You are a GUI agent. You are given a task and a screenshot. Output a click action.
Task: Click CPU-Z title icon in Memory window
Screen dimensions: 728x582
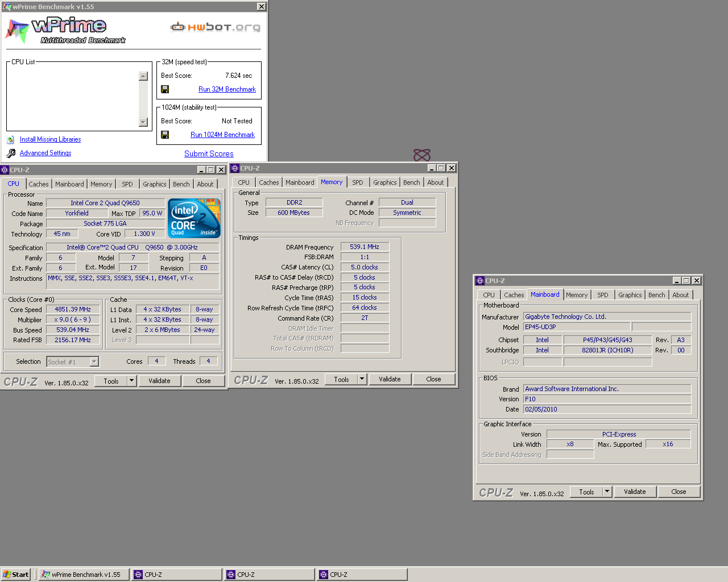tap(235, 168)
